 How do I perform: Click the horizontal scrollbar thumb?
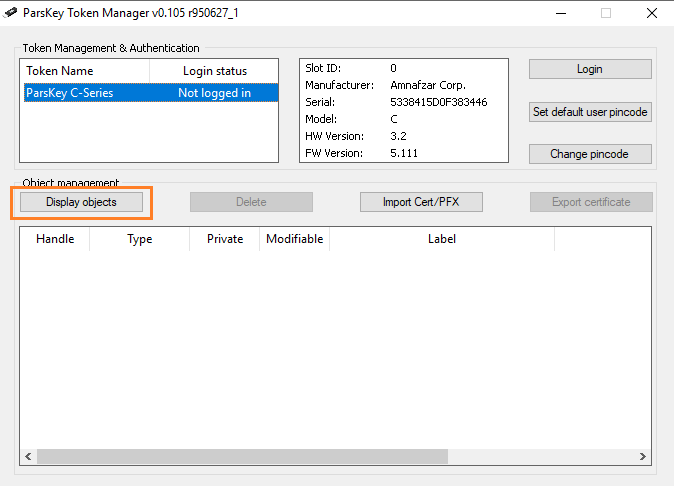[x=242, y=456]
